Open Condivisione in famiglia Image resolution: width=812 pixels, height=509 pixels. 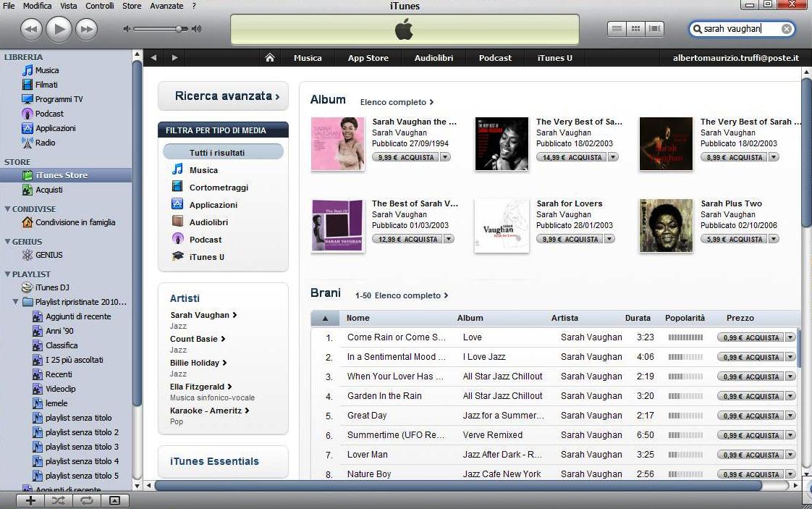tap(69, 222)
